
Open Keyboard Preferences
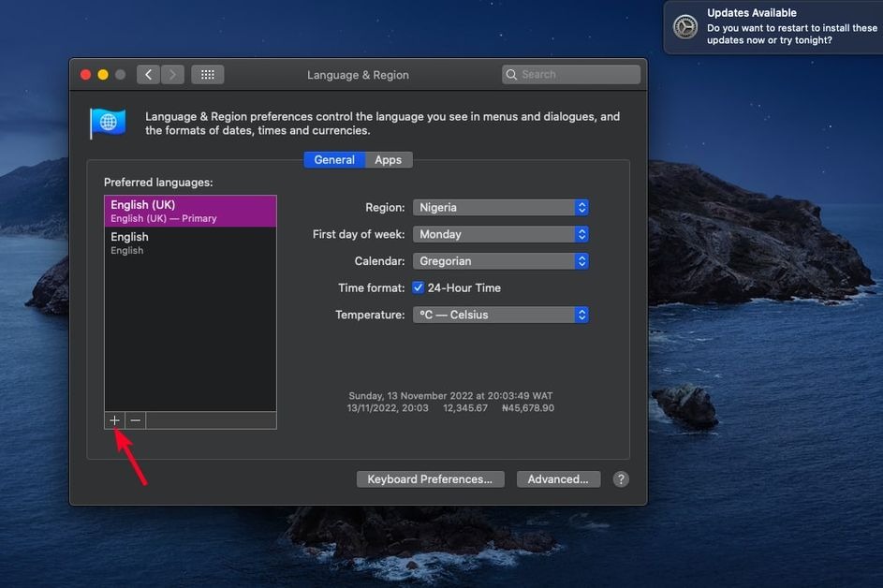pos(430,479)
